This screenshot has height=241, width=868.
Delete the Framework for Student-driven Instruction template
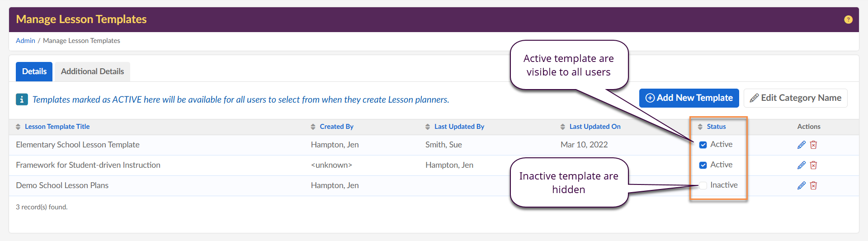pyautogui.click(x=813, y=165)
